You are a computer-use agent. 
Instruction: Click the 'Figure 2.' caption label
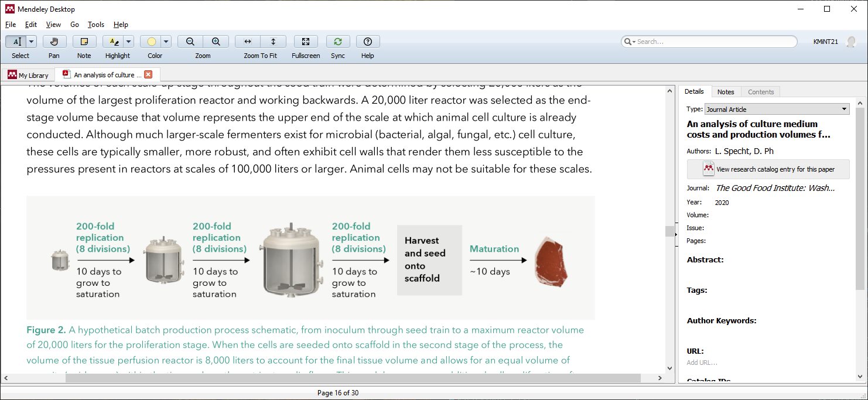pyautogui.click(x=46, y=330)
